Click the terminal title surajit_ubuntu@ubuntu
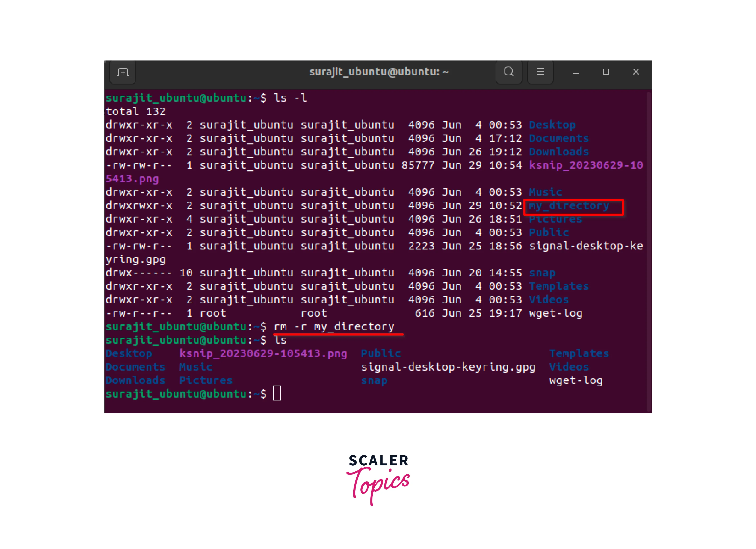The height and width of the screenshot is (549, 756). pyautogui.click(x=379, y=72)
